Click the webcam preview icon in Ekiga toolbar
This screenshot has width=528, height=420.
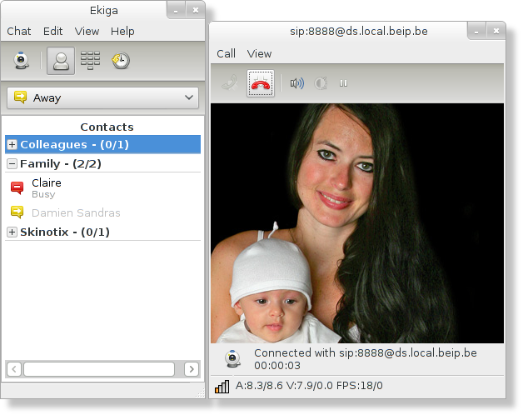(x=22, y=61)
